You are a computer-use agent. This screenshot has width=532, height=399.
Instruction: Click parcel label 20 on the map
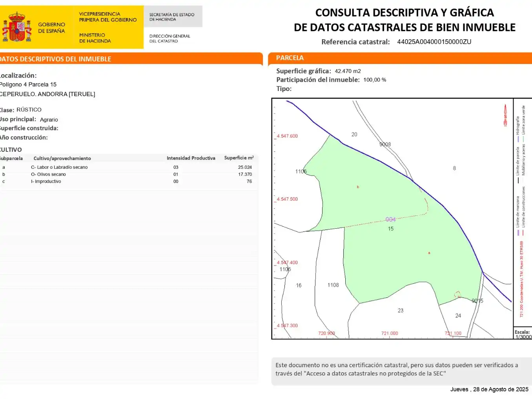(354, 135)
